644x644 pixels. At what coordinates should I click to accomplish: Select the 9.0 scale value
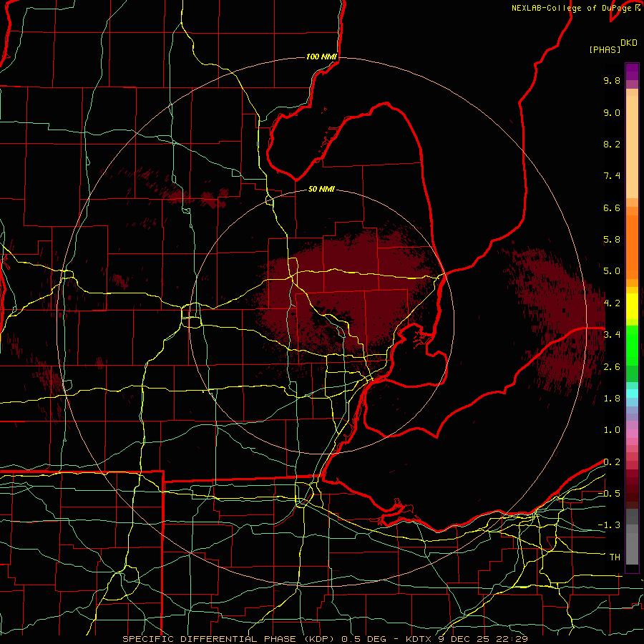612,112
